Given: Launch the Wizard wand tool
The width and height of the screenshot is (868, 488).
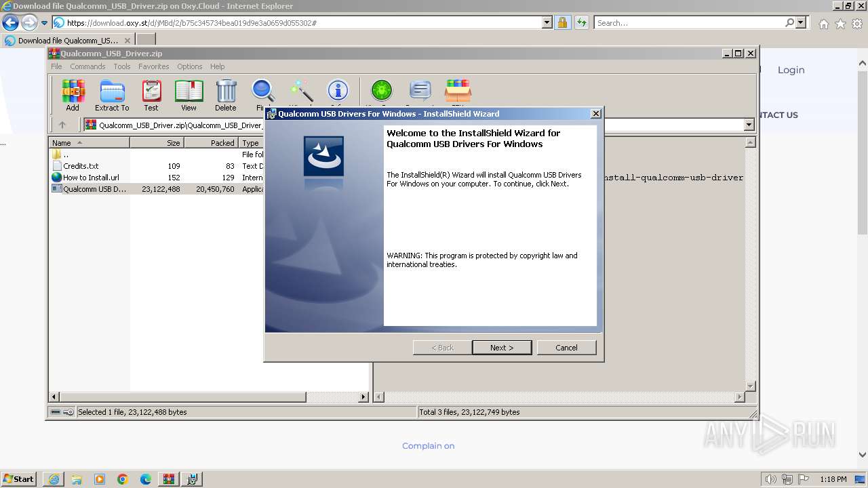Looking at the screenshot, I should click(301, 93).
